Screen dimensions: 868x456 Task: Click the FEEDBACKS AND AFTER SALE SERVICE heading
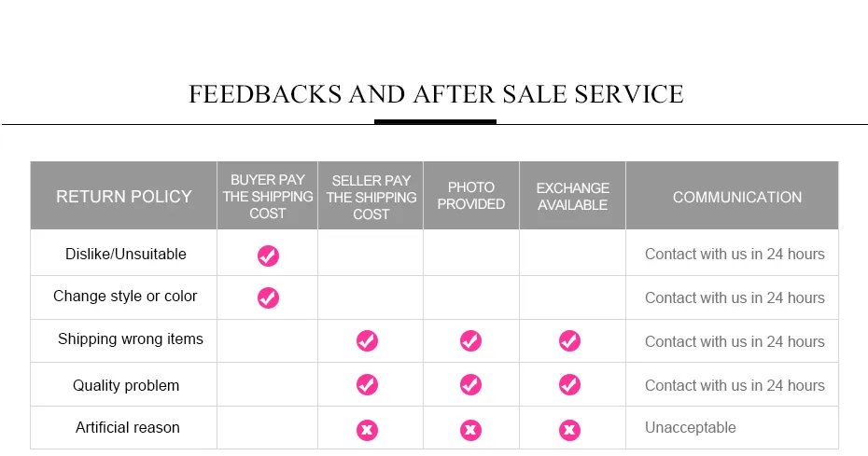(436, 94)
